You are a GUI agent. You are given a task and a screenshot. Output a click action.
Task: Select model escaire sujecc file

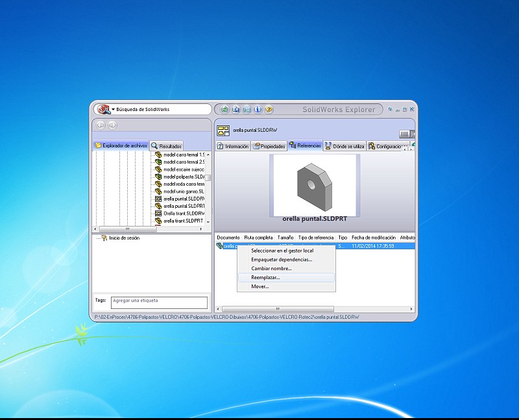pyautogui.click(x=184, y=169)
